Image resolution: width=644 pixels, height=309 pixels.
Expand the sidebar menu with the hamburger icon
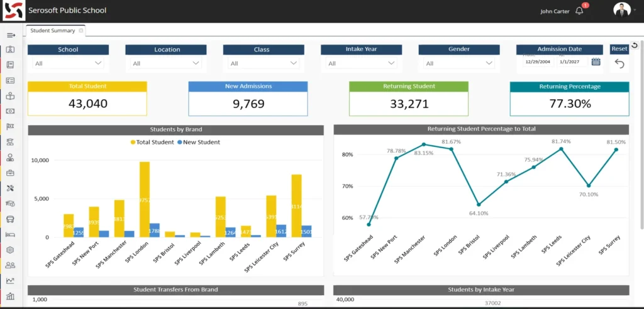pyautogui.click(x=10, y=35)
